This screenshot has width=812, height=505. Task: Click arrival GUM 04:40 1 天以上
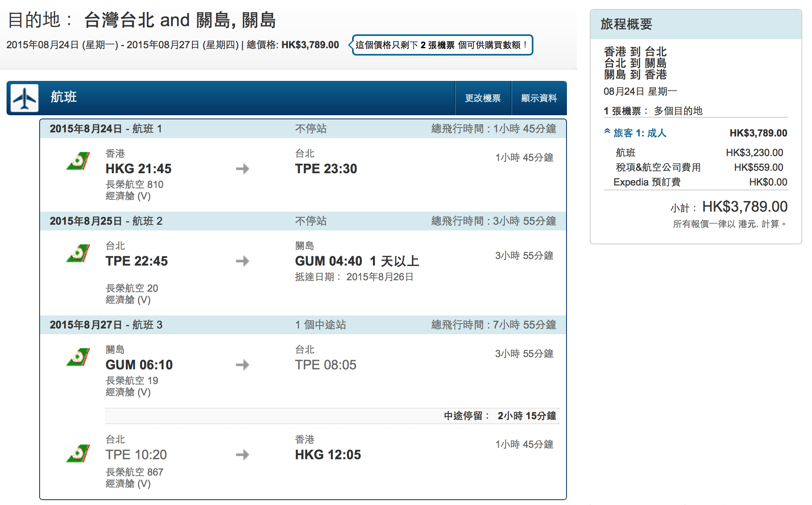[357, 261]
